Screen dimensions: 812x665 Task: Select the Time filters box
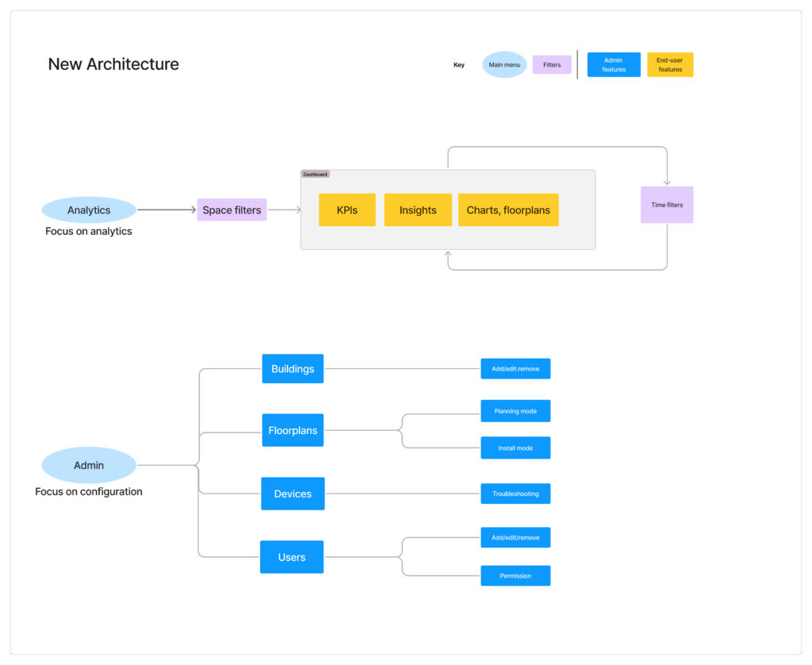pyautogui.click(x=667, y=205)
